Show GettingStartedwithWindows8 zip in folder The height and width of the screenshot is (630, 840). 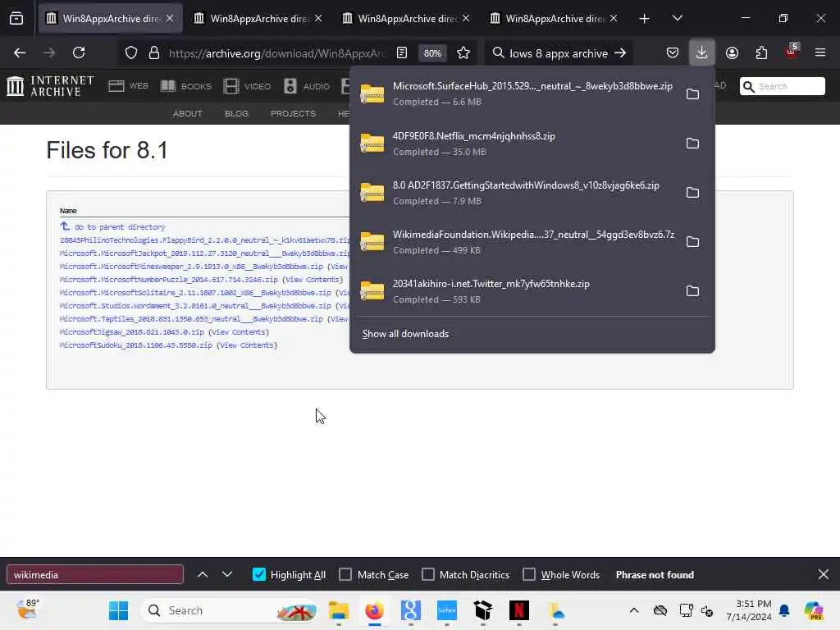692,192
